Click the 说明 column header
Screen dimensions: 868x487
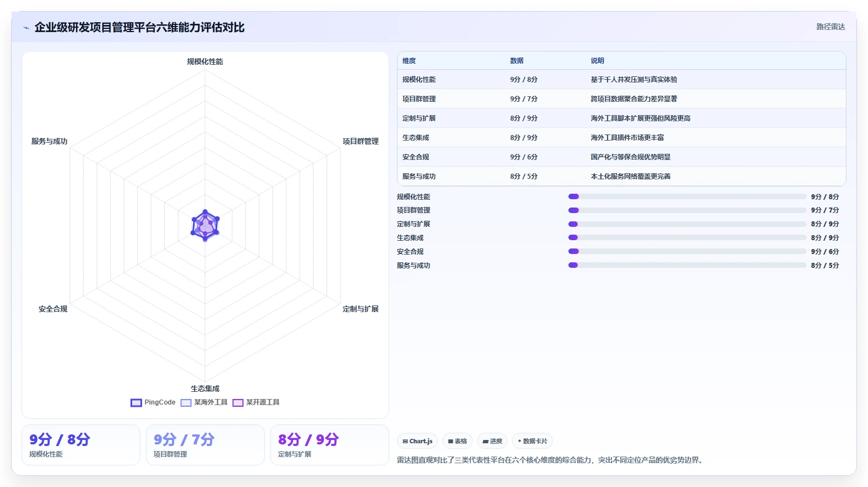point(598,61)
